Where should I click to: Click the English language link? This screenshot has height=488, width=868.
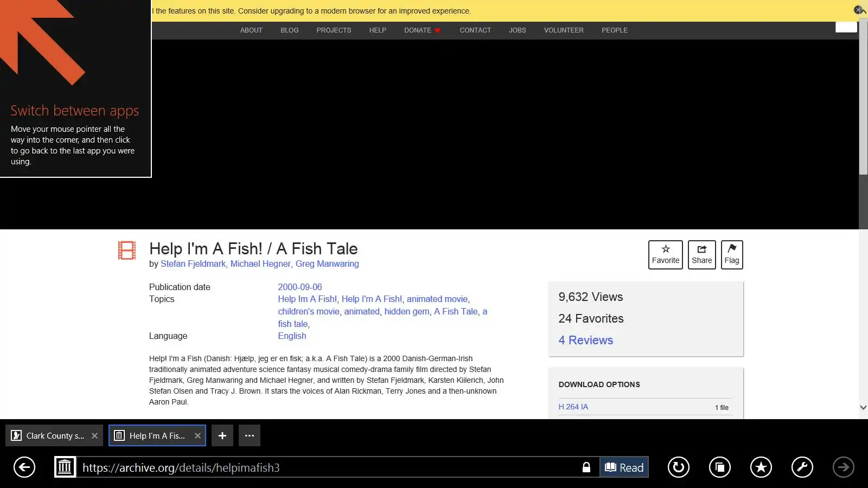coord(292,336)
